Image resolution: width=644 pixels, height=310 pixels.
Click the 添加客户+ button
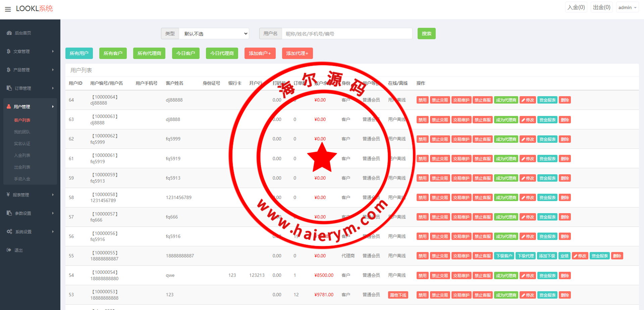tap(260, 53)
